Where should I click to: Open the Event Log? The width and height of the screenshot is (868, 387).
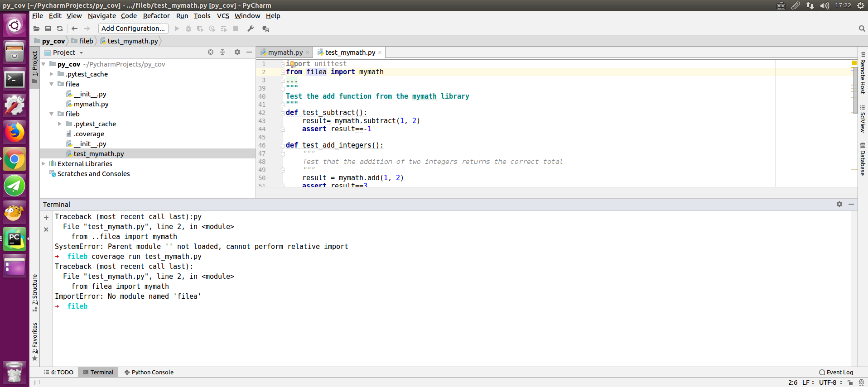point(836,373)
